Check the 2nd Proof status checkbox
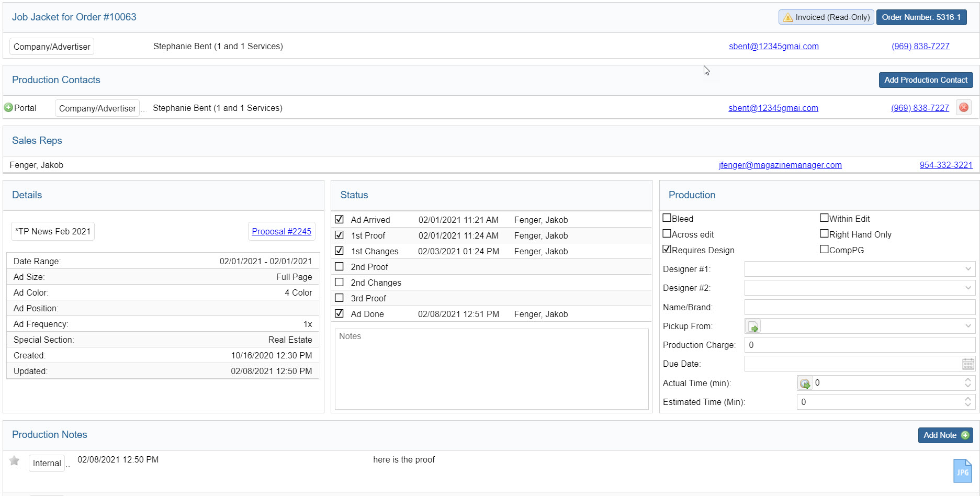This screenshot has width=980, height=496. 340,267
